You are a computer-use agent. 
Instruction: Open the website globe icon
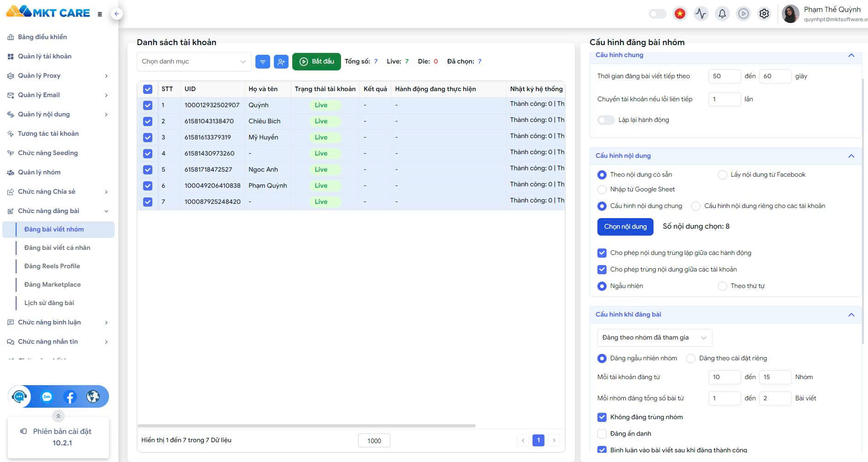(93, 397)
